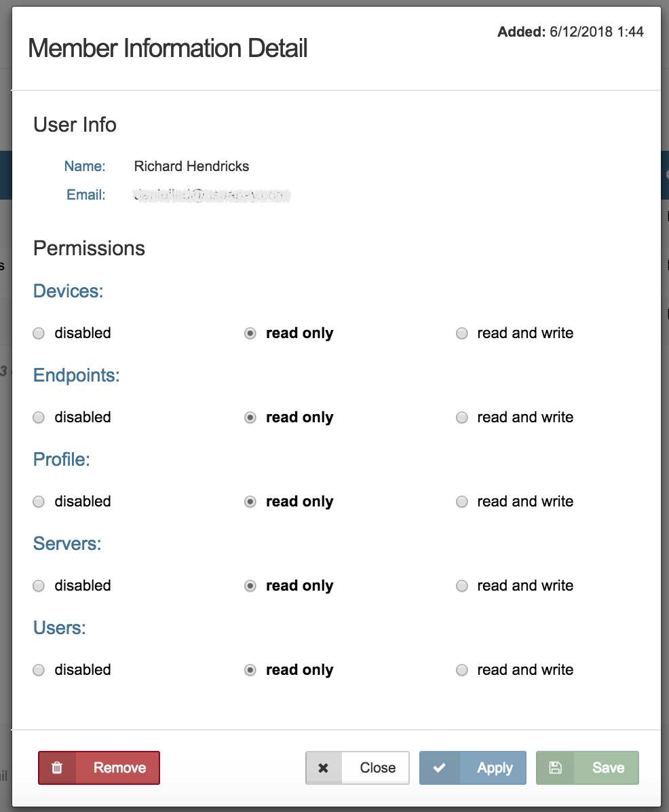
Task: Select disabled for Devices permission
Action: 39,333
